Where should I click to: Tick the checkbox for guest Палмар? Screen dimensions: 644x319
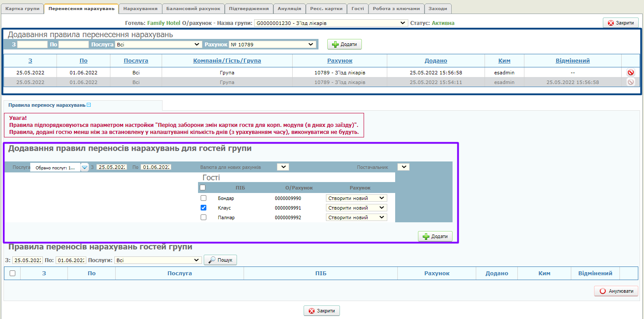click(203, 217)
